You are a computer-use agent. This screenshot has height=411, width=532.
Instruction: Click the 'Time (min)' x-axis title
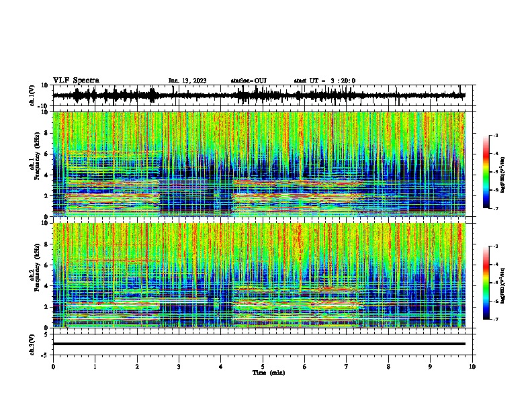[x=269, y=373]
